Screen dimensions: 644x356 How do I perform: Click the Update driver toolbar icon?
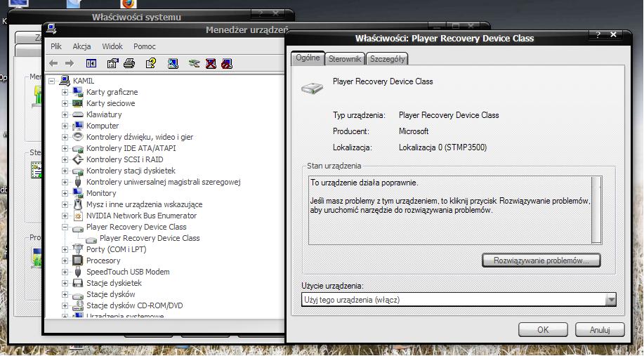click(195, 63)
